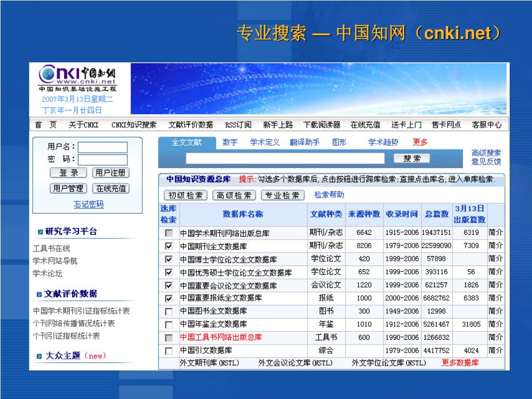Click the CNKI logo
532x399 pixels.
[x=77, y=78]
